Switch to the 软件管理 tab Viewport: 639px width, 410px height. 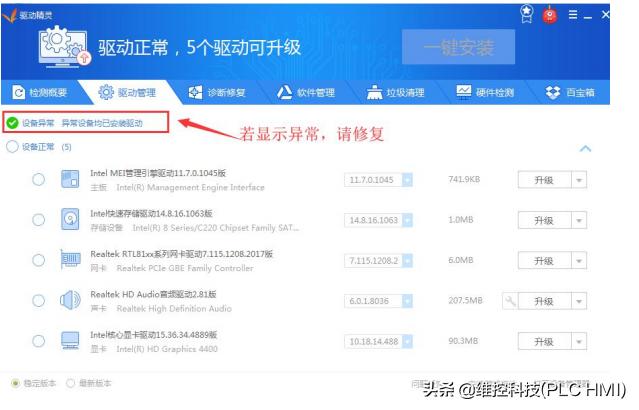[306, 93]
